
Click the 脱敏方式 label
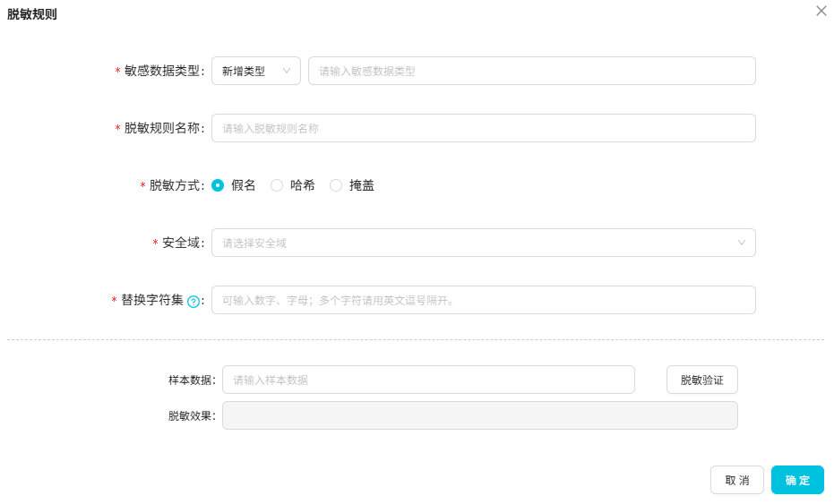click(x=175, y=185)
